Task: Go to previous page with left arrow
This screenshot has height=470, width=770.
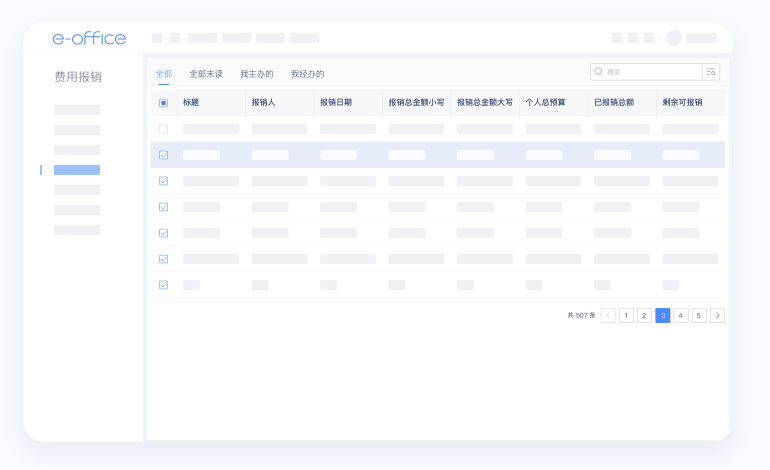Action: [x=608, y=315]
